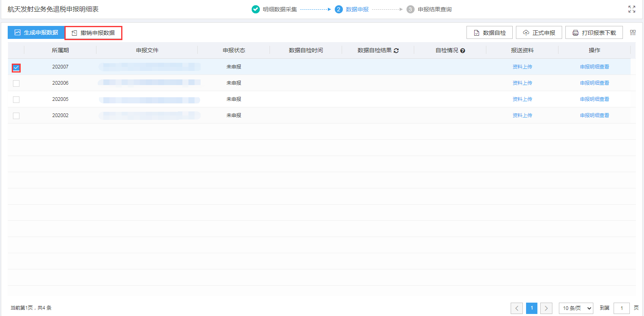View 申报明细查看 for 202006
The height and width of the screenshot is (316, 644).
click(595, 83)
